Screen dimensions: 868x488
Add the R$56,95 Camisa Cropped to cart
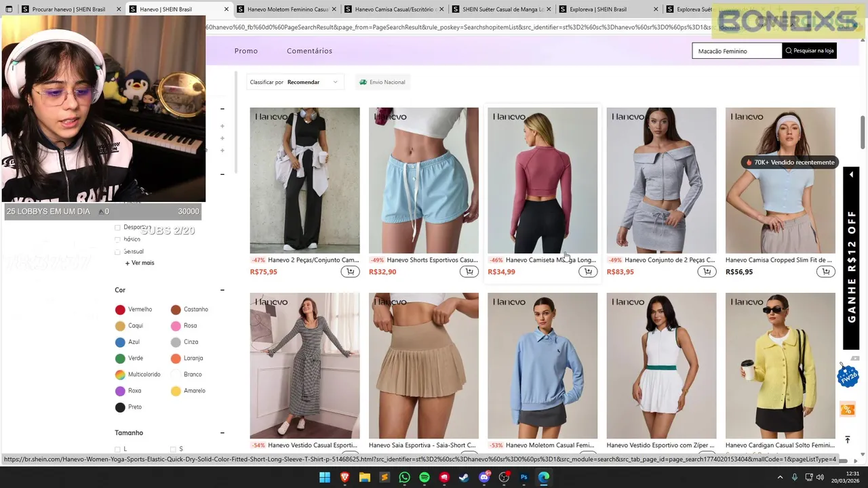tap(826, 272)
